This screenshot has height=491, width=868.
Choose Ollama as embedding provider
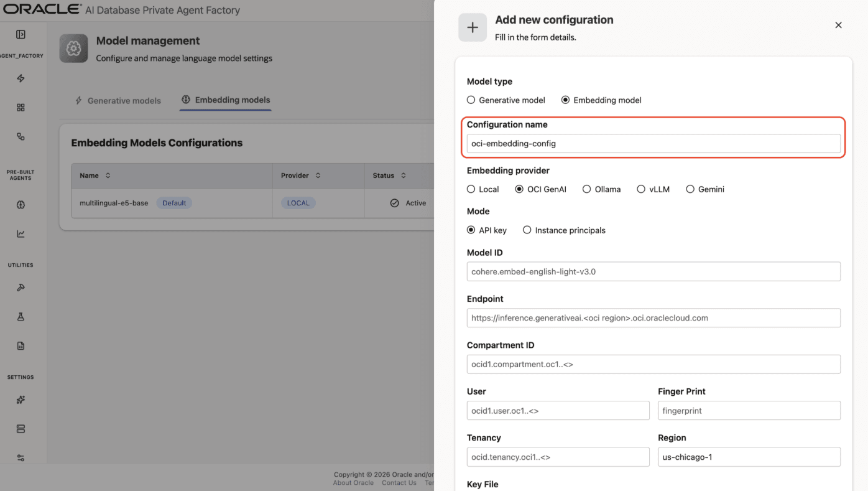click(586, 189)
